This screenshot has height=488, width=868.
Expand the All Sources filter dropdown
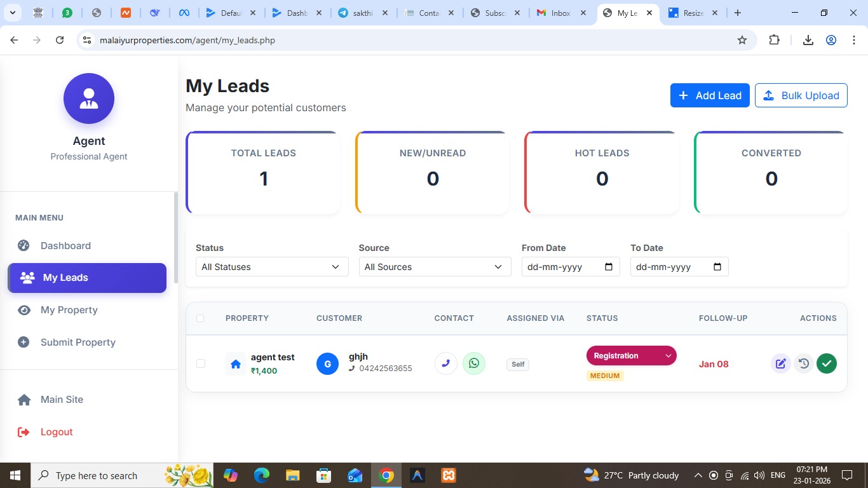(x=434, y=267)
